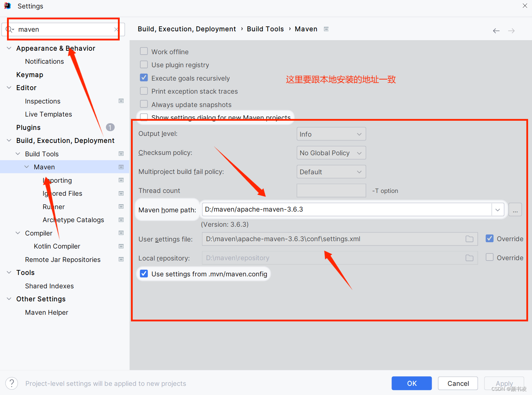This screenshot has height=395, width=532.
Task: Click the search magnifier icon
Action: click(x=10, y=29)
